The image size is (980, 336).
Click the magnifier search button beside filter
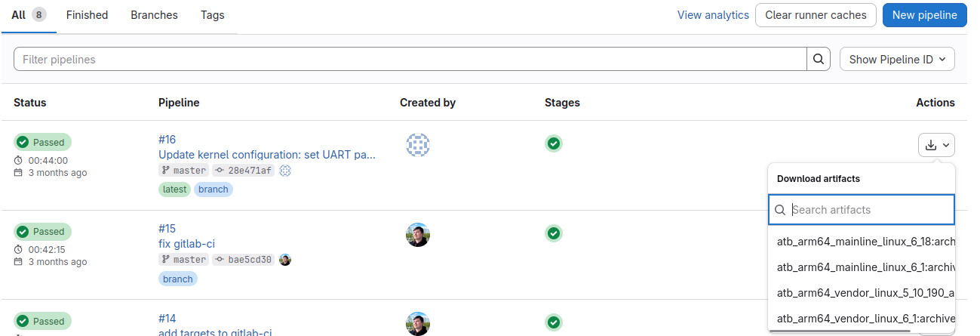[819, 59]
